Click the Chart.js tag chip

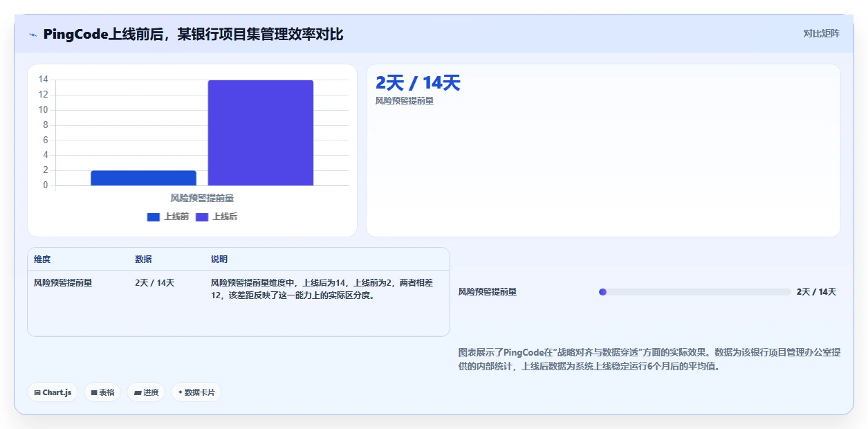coord(53,392)
